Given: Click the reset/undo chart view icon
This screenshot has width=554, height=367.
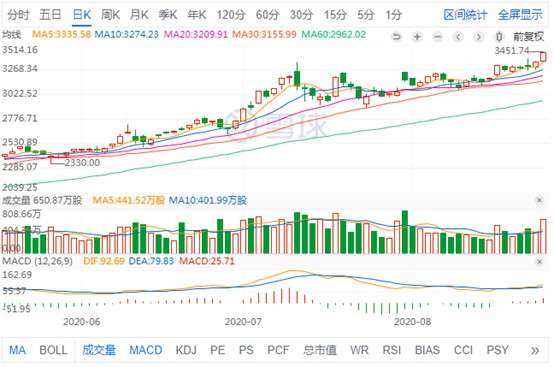Looking at the screenshot, I should (x=397, y=37).
